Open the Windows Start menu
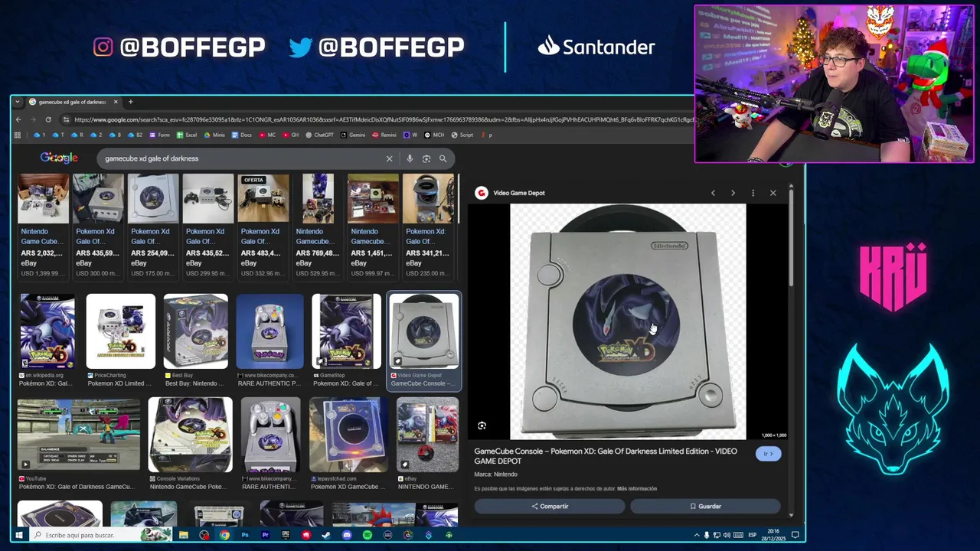The image size is (980, 551). 18,535
